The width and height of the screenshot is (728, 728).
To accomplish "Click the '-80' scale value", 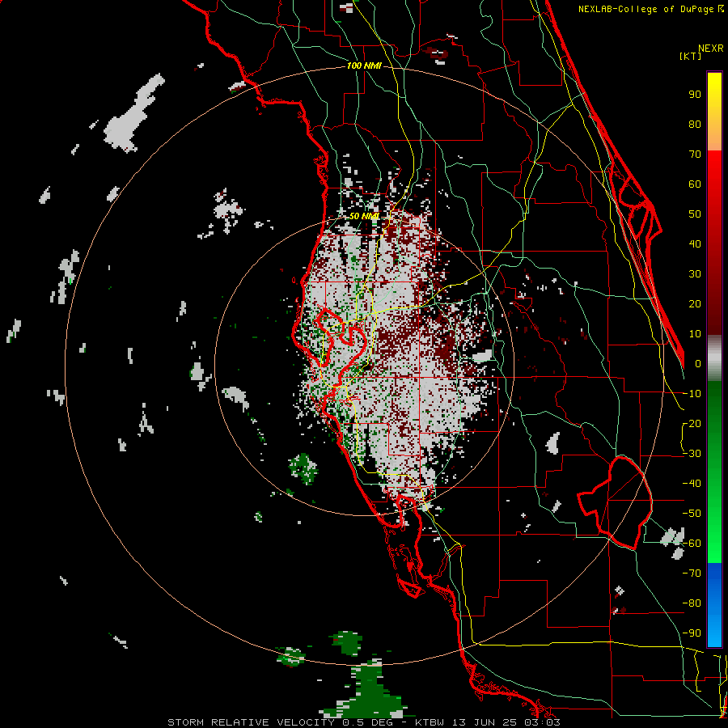I will [692, 603].
